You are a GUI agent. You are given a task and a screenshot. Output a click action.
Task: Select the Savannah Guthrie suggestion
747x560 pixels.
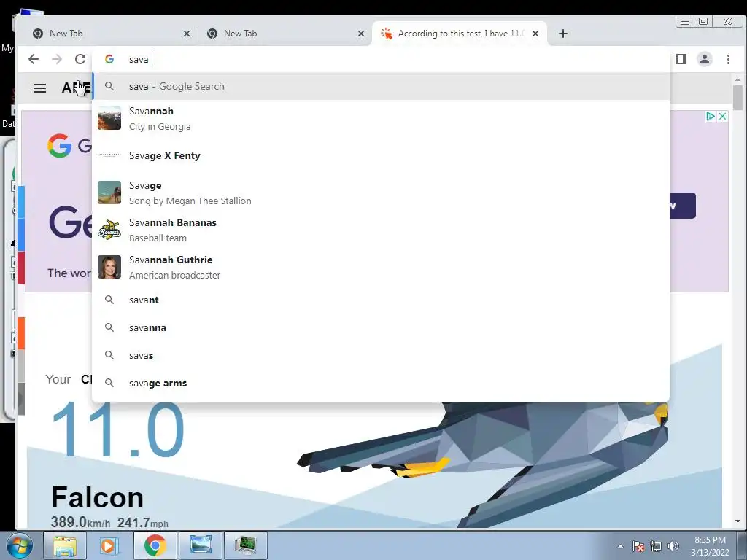tap(381, 267)
